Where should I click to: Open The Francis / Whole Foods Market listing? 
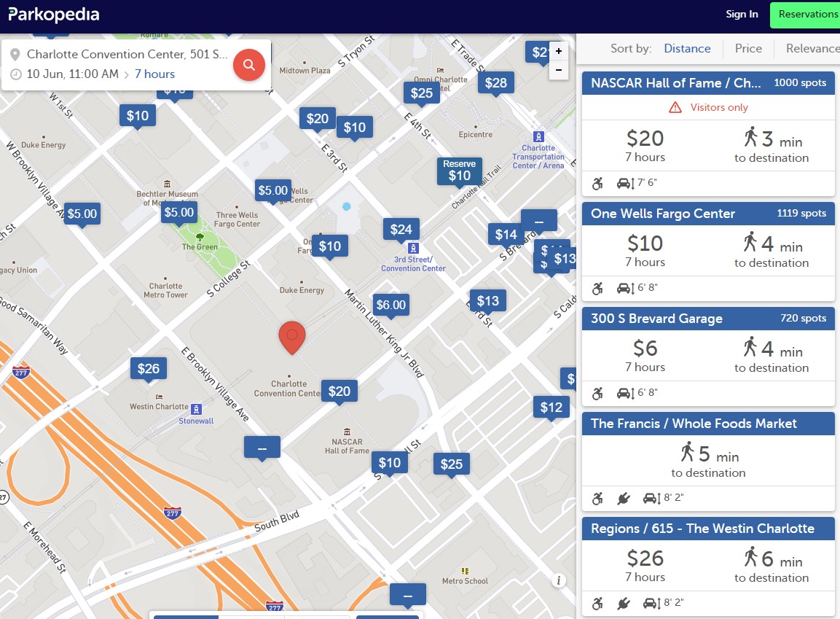coord(694,424)
